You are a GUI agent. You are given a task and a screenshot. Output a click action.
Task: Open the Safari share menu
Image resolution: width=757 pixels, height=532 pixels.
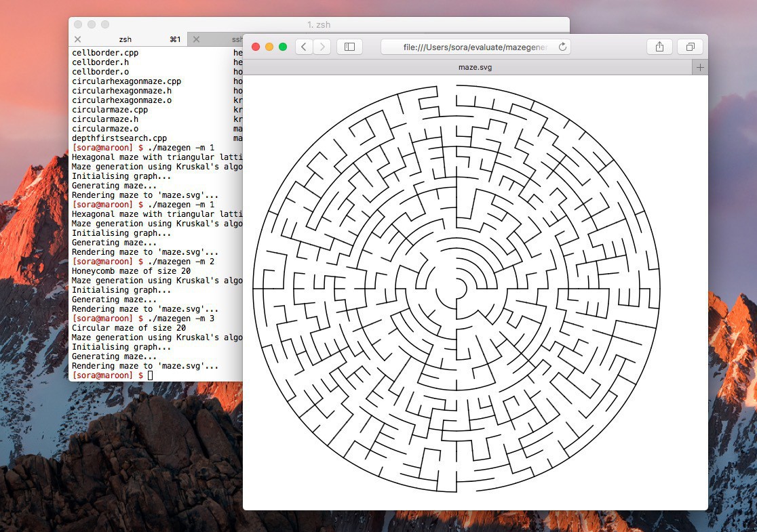pos(659,47)
